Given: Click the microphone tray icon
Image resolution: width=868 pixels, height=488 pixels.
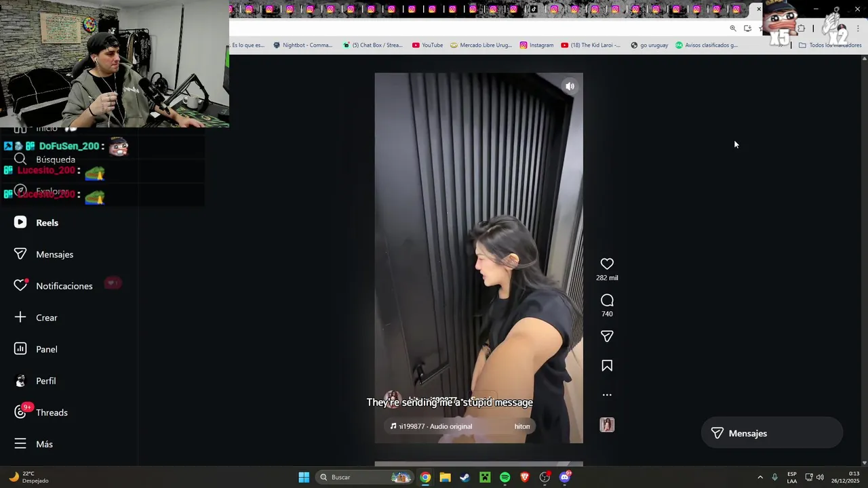Looking at the screenshot, I should (x=774, y=477).
